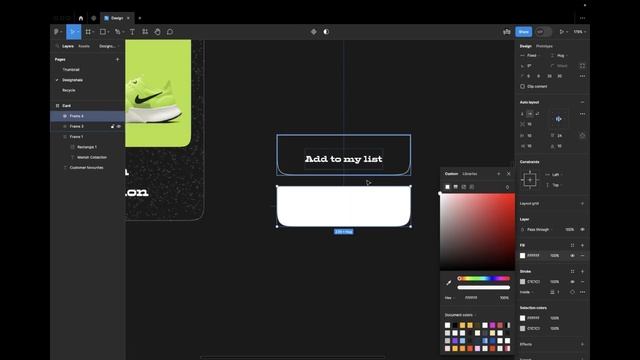Add an effect
Image resolution: width=640 pixels, height=360 pixels.
[x=582, y=344]
